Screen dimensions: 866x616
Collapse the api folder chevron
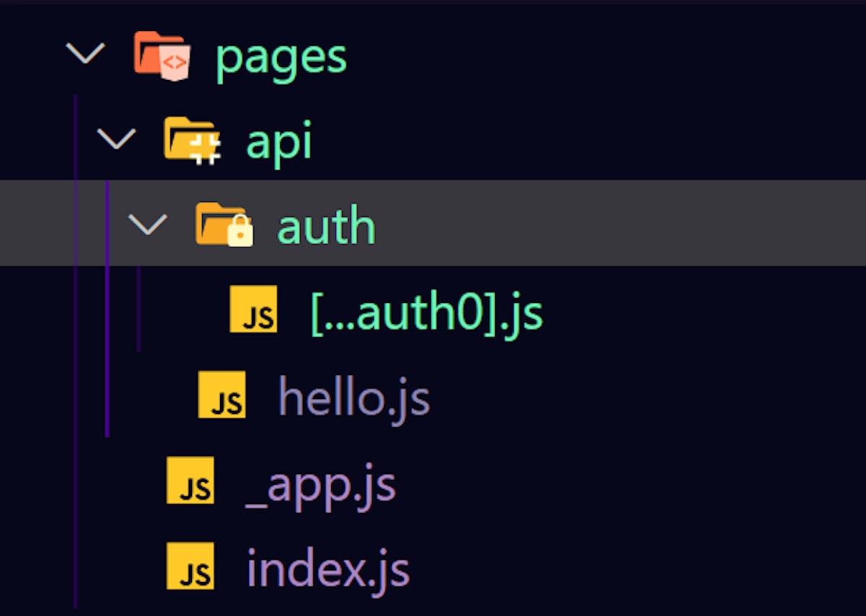116,138
